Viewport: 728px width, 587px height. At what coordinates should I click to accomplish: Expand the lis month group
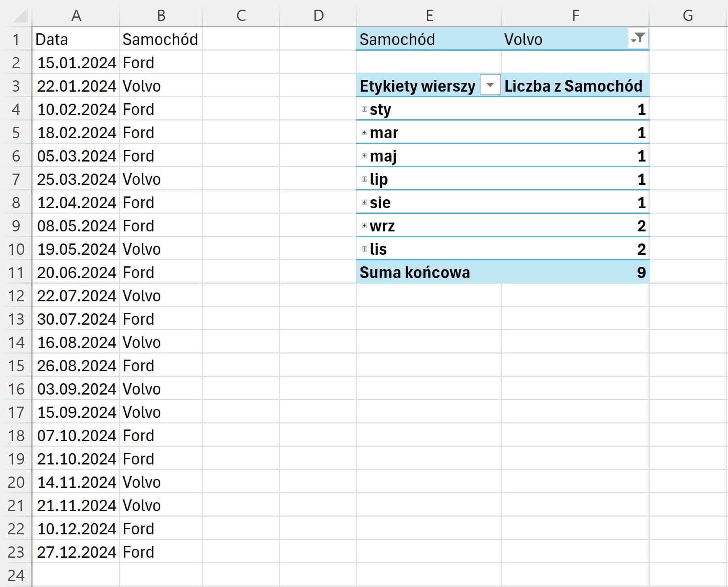(x=364, y=249)
